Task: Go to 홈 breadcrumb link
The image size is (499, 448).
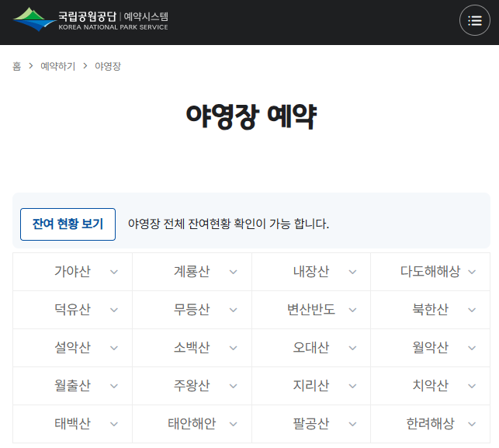Action: coord(16,66)
